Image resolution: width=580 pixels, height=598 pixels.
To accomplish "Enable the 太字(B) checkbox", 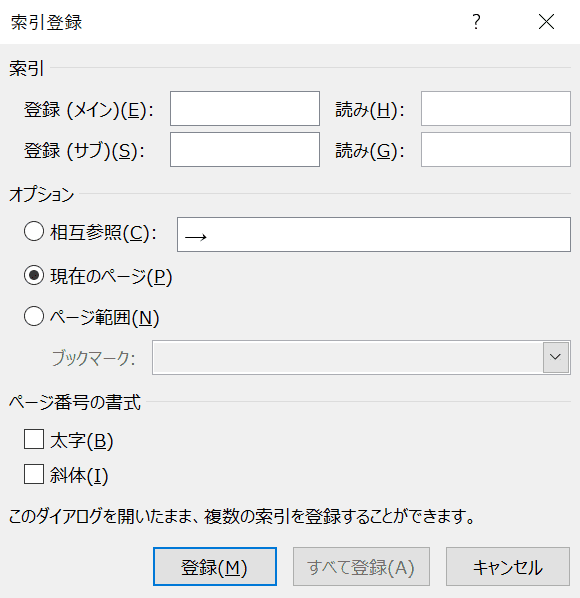I will (34, 439).
